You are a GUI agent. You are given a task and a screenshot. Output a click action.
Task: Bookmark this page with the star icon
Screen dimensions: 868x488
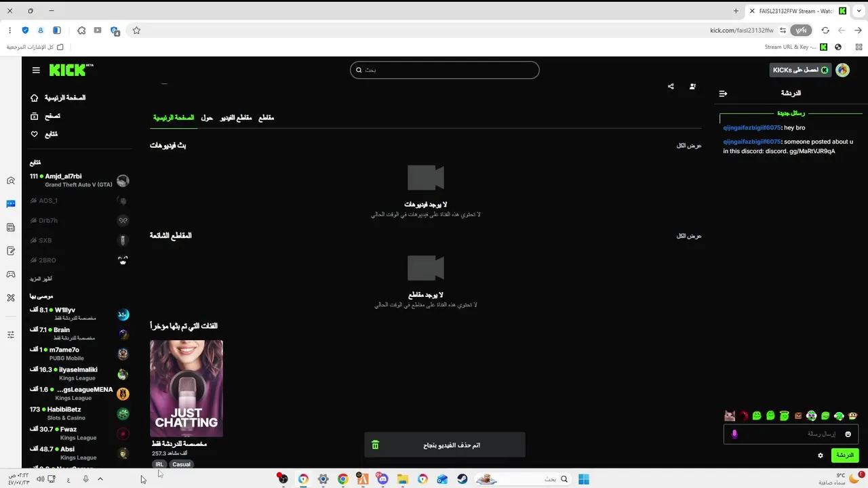coord(136,30)
